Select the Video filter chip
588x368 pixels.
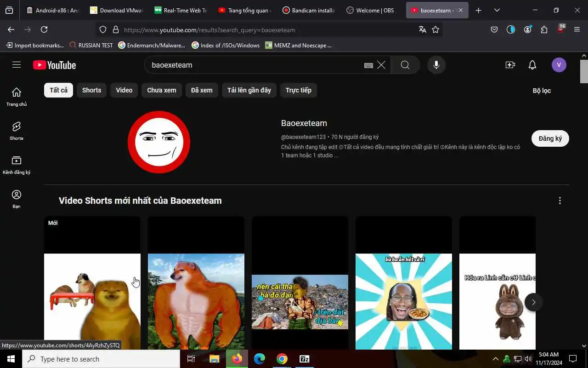point(124,90)
